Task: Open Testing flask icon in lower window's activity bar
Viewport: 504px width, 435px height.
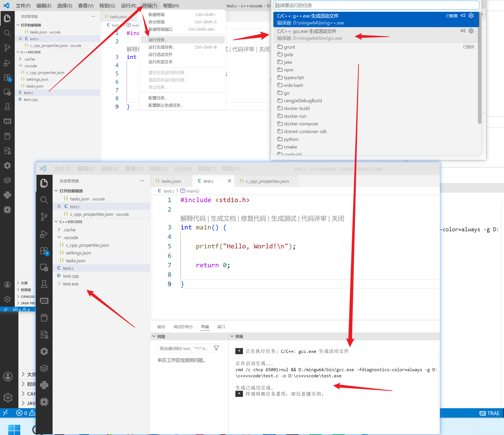Action: (x=44, y=284)
